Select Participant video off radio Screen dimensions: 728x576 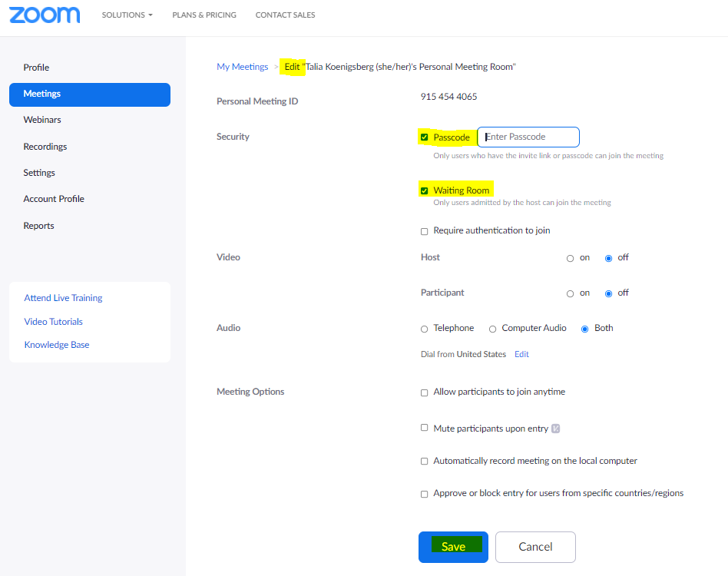point(609,294)
